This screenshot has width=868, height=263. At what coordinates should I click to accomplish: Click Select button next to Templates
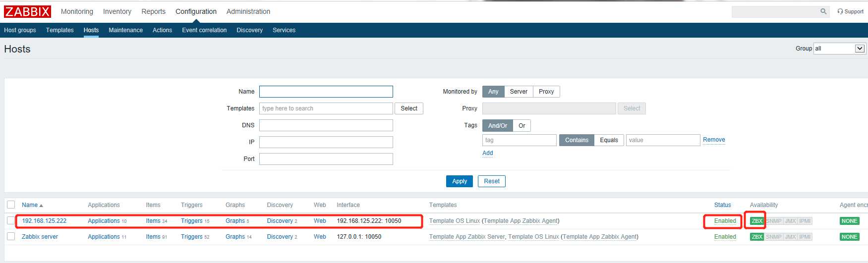[x=409, y=108]
